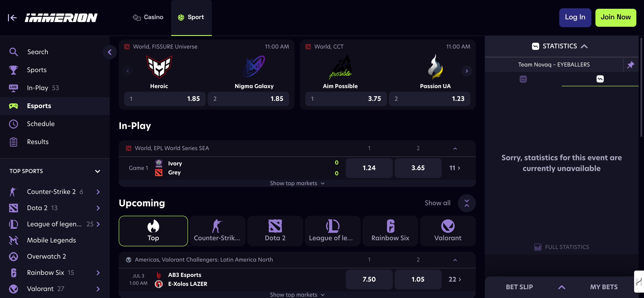Click the Sports trophy icon
This screenshot has width=644, height=298.
coord(13,70)
